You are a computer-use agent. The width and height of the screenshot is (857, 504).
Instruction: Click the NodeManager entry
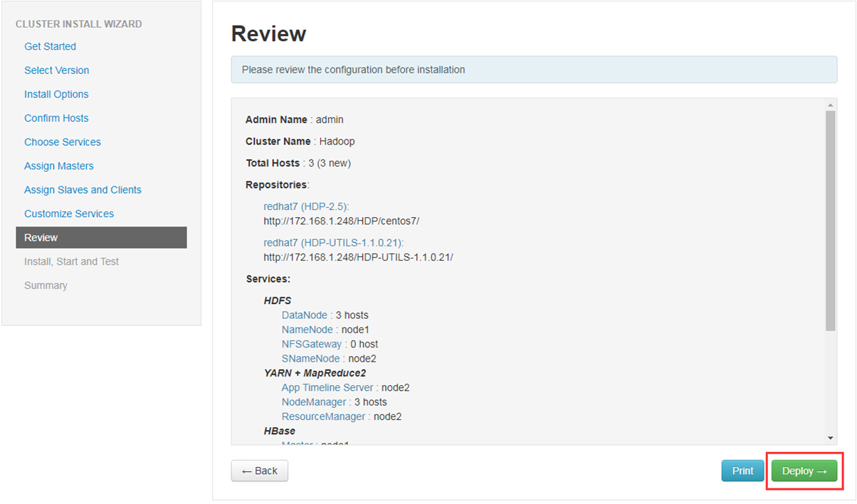click(335, 402)
